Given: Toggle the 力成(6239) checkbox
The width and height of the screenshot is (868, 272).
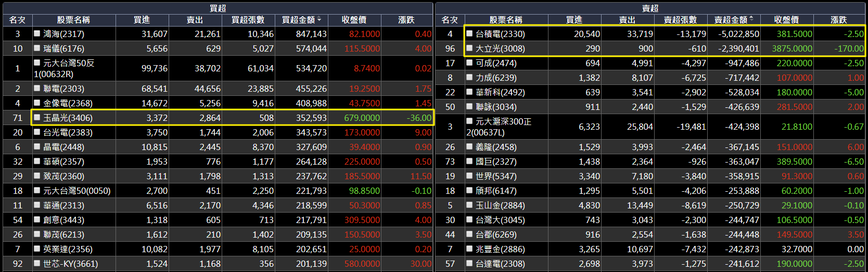Looking at the screenshot, I should 469,77.
